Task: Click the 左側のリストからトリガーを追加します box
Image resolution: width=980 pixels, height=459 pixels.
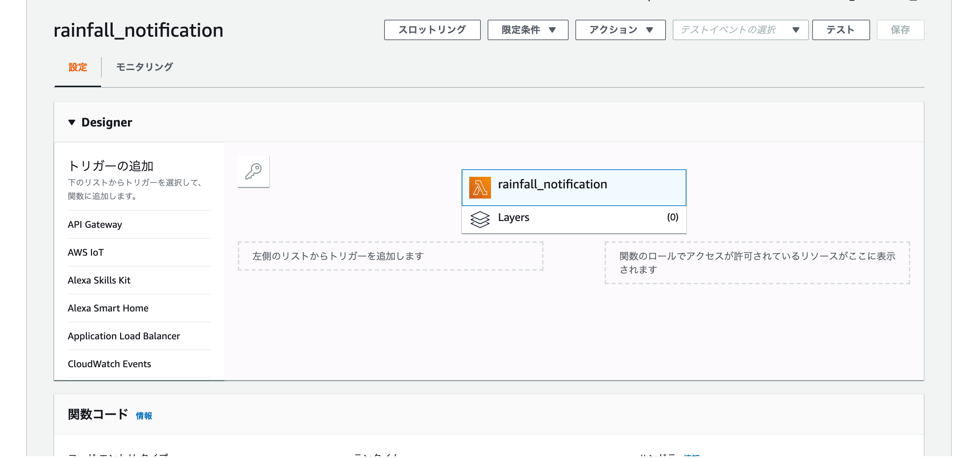Action: click(390, 256)
